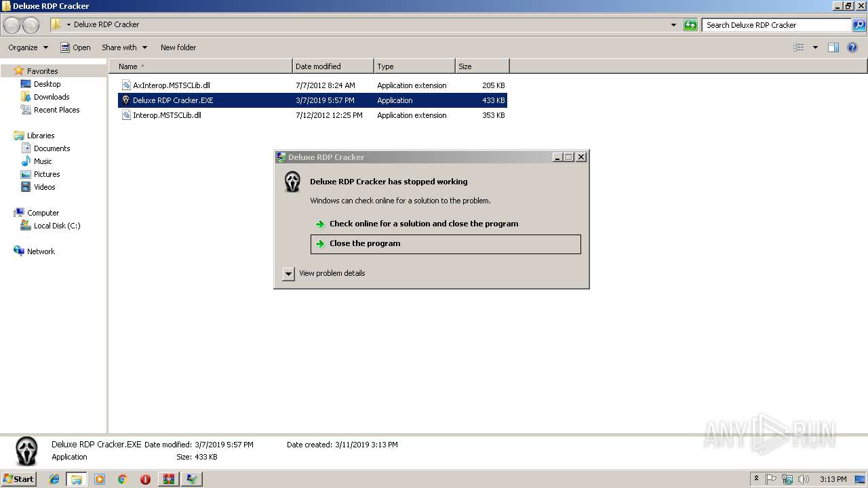
Task: Close the error dialog with X button
Action: click(x=581, y=157)
